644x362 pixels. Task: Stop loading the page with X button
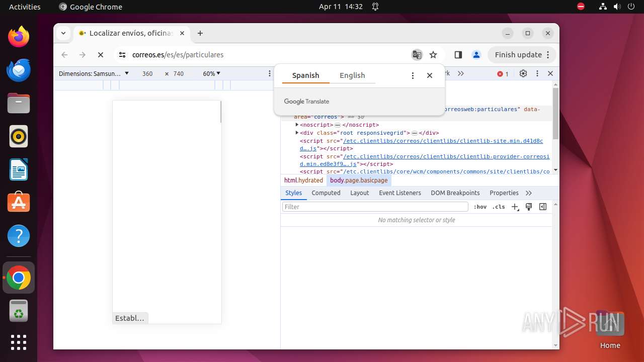pyautogui.click(x=101, y=55)
